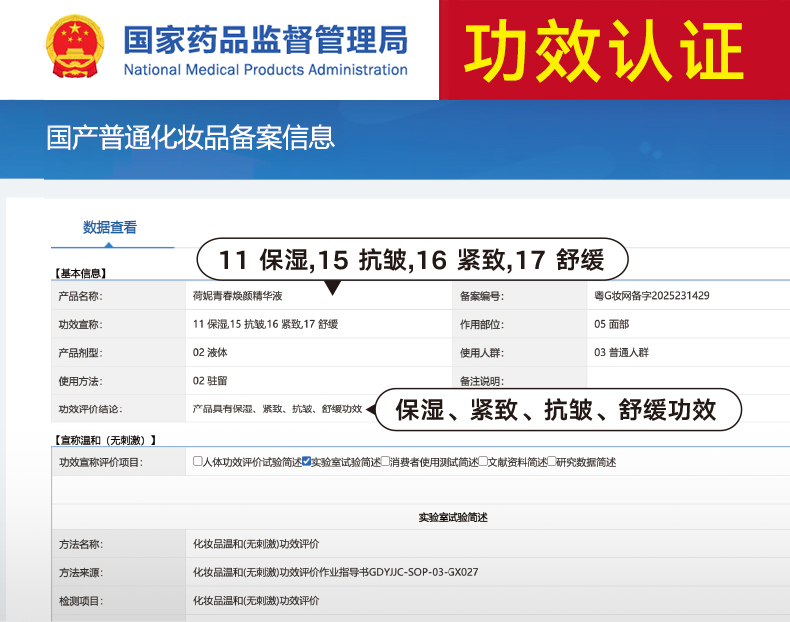790x622 pixels.
Task: Click method source text with GDYJJC-SOP-03-GX027
Action: pyautogui.click(x=336, y=572)
